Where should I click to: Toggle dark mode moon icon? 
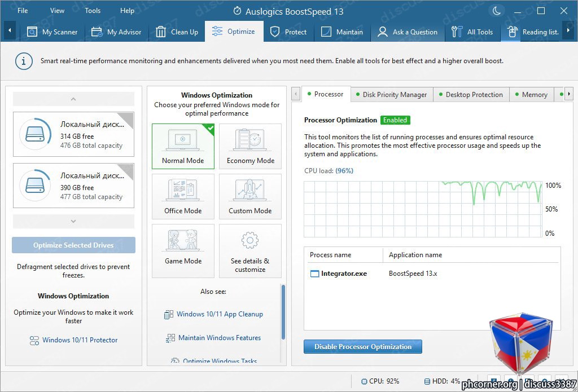point(497,11)
